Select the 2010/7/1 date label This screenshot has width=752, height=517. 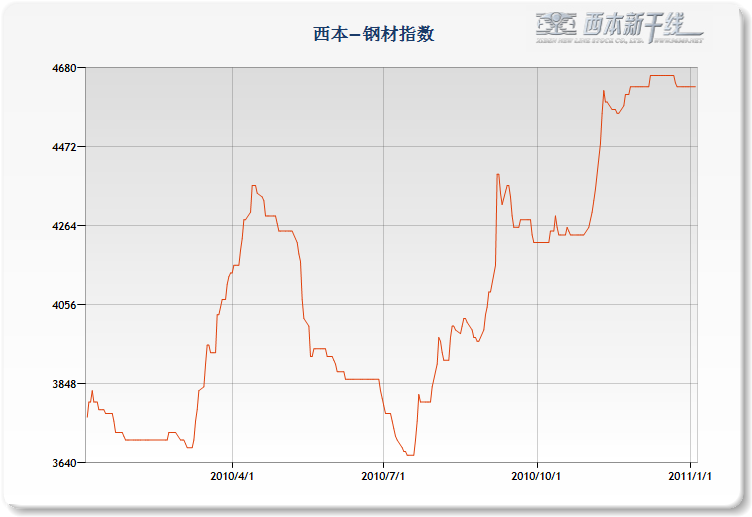383,477
